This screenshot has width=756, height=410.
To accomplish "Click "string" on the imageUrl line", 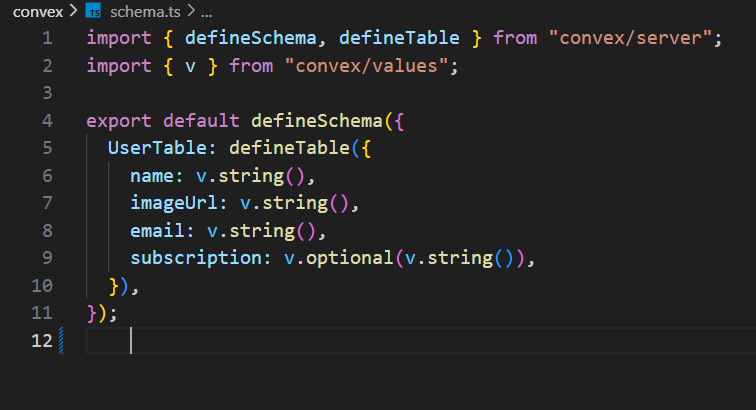I will coord(295,203).
